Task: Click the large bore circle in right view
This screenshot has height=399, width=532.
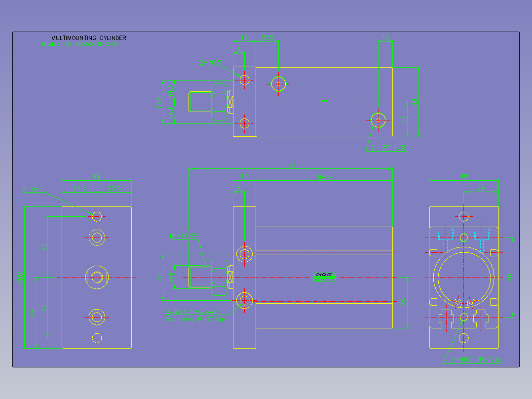Action: click(x=464, y=278)
